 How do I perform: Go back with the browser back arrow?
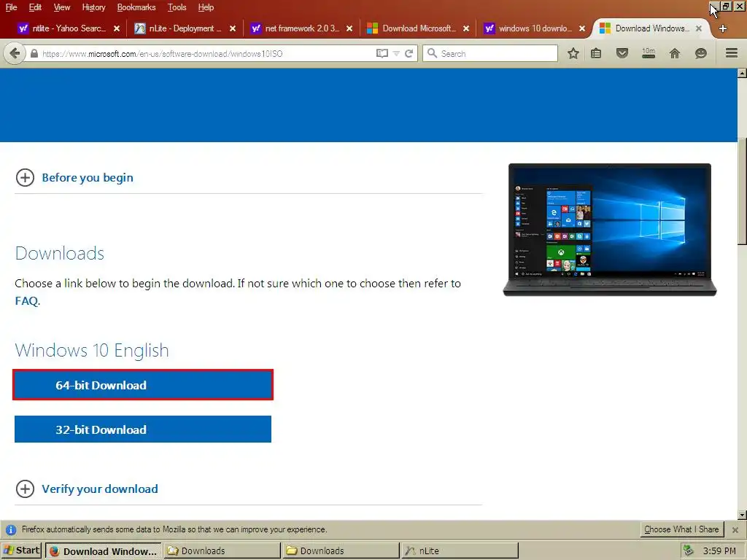[x=15, y=53]
